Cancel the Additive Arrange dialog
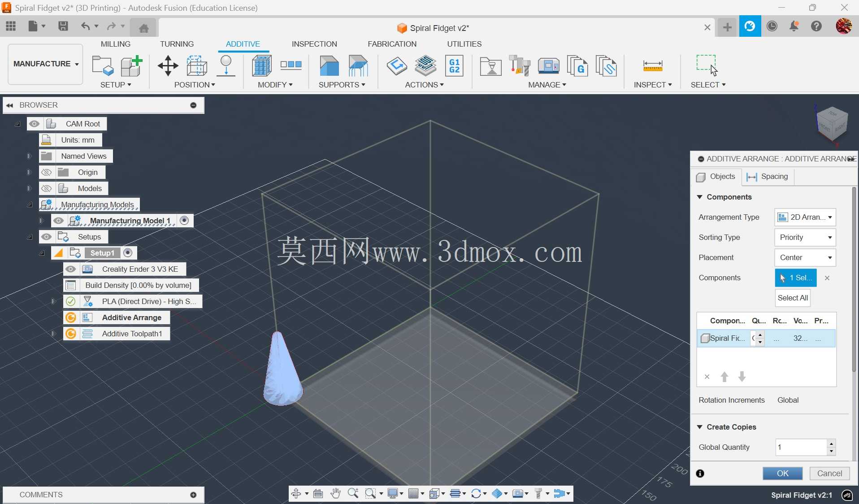 tap(830, 474)
